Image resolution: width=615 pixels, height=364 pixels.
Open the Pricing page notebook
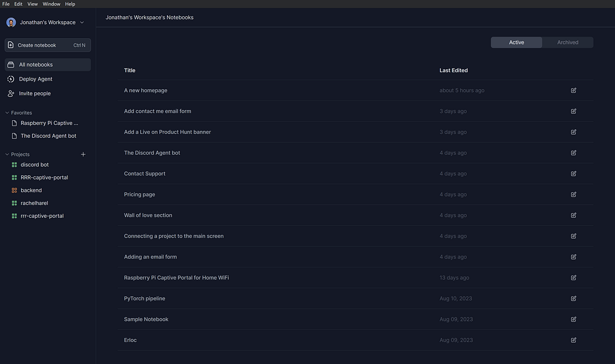(x=140, y=194)
